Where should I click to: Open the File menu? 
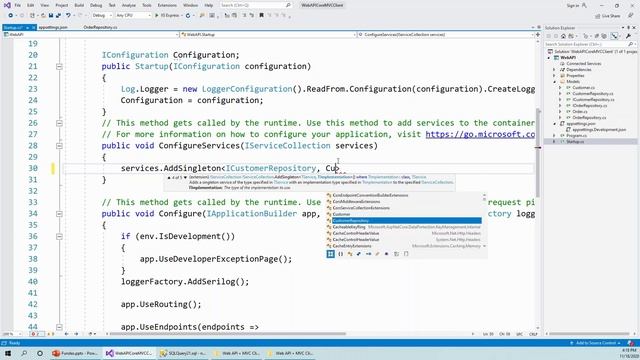click(18, 5)
